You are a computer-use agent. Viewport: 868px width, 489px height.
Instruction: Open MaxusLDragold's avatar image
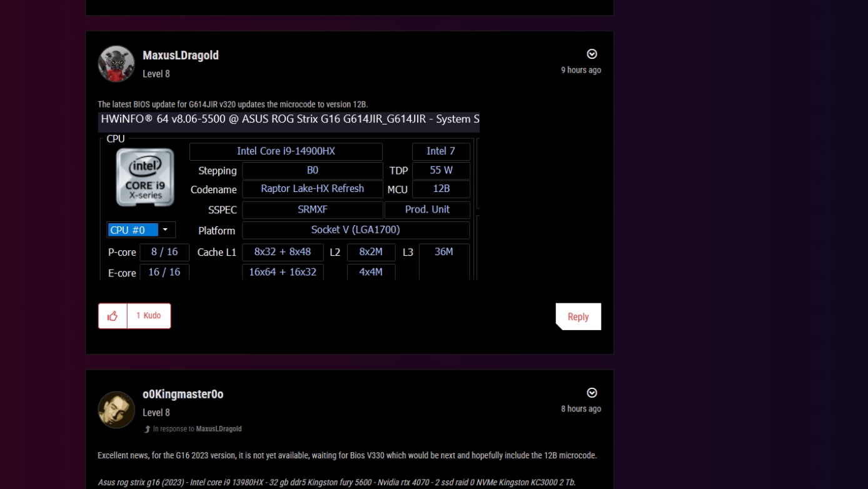tap(116, 64)
